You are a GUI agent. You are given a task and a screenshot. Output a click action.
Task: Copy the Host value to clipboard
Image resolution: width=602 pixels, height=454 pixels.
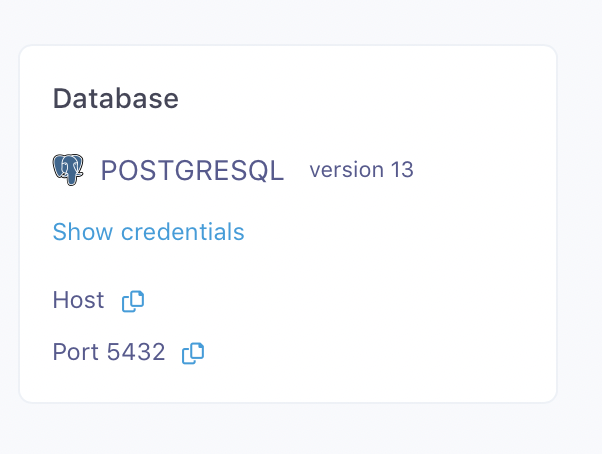click(x=133, y=300)
